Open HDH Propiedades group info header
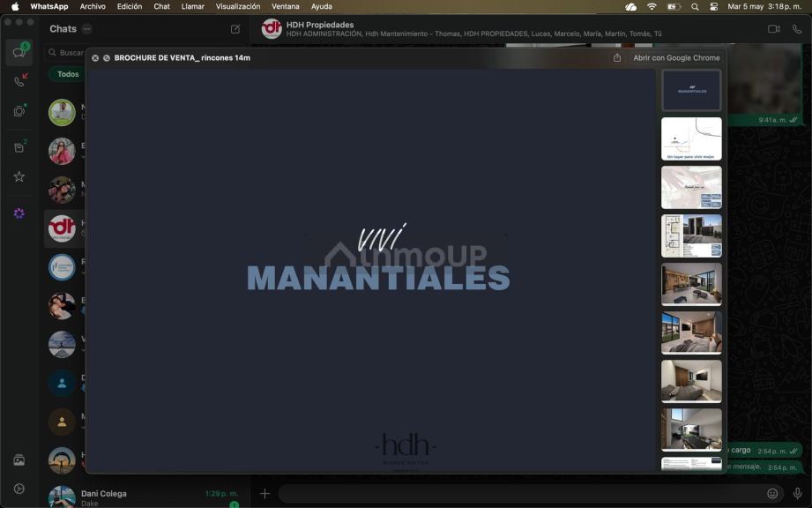 pyautogui.click(x=473, y=29)
